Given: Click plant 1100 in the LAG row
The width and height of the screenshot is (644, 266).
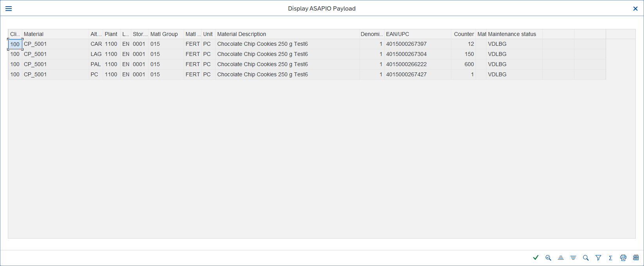Looking at the screenshot, I should (111, 54).
